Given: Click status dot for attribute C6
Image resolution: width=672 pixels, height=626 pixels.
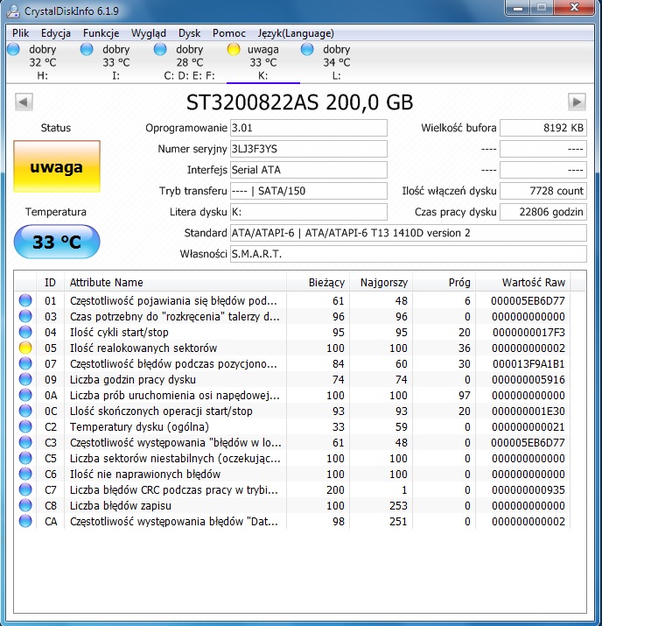Looking at the screenshot, I should (25, 474).
